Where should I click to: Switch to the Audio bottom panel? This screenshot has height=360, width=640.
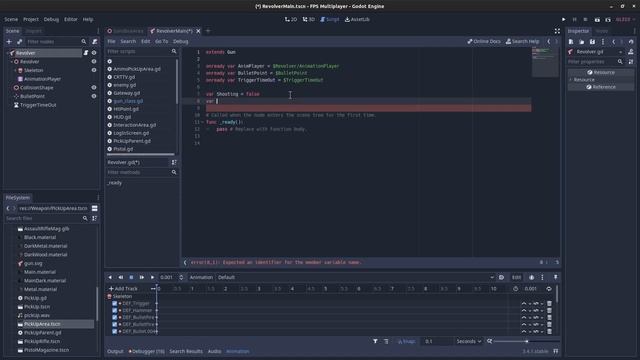click(x=214, y=351)
